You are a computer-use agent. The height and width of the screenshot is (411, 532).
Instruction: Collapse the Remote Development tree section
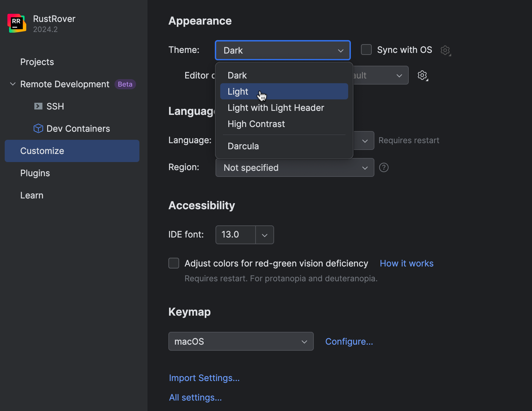click(x=13, y=84)
